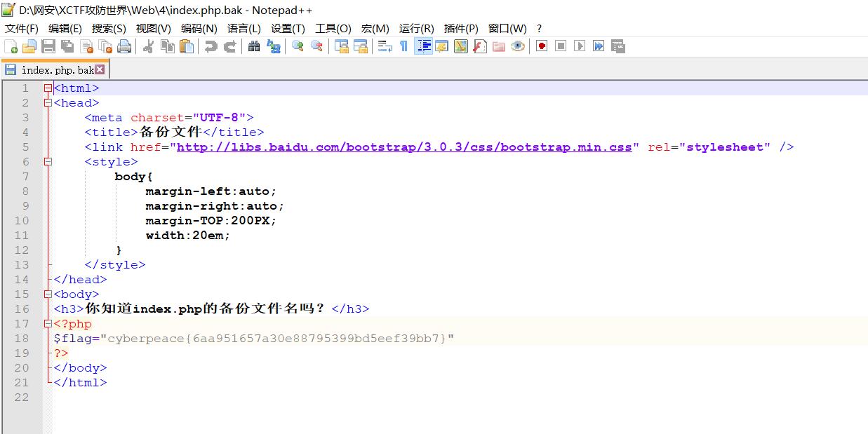This screenshot has height=434, width=868.
Task: Toggle the indent guide icon
Action: (x=423, y=46)
